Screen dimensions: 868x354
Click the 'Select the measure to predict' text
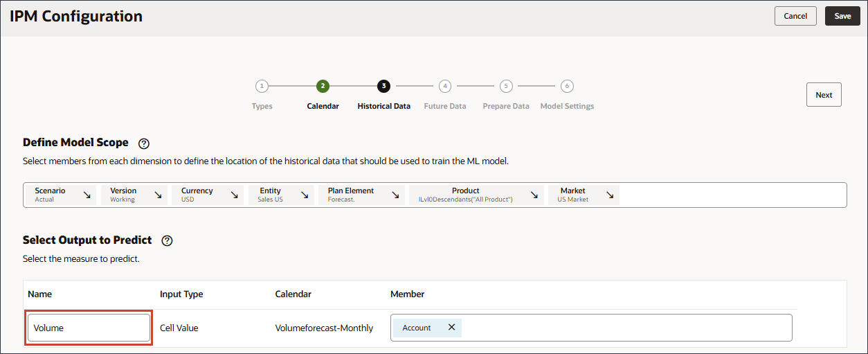(x=81, y=259)
